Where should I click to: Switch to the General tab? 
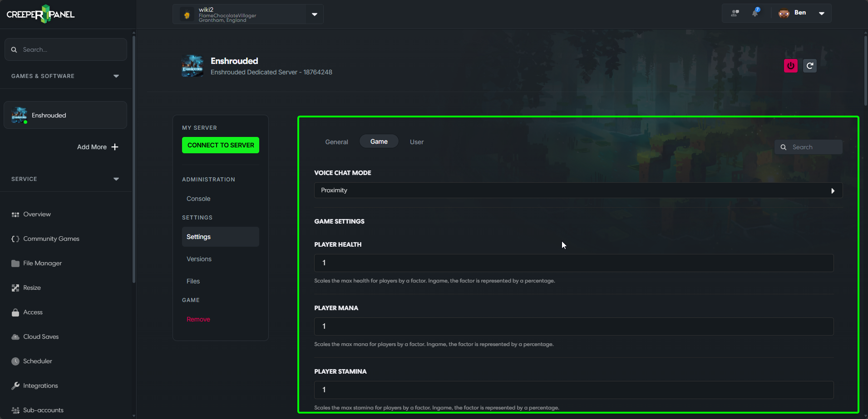click(337, 142)
